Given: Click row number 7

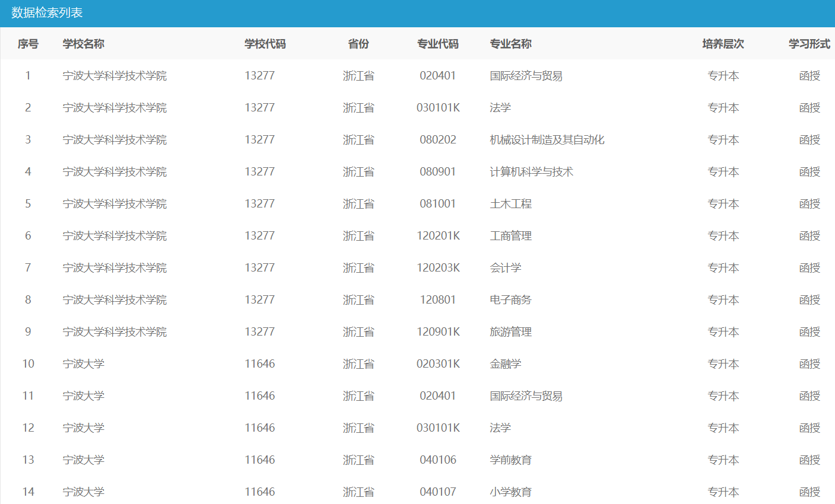Looking at the screenshot, I should tap(28, 268).
